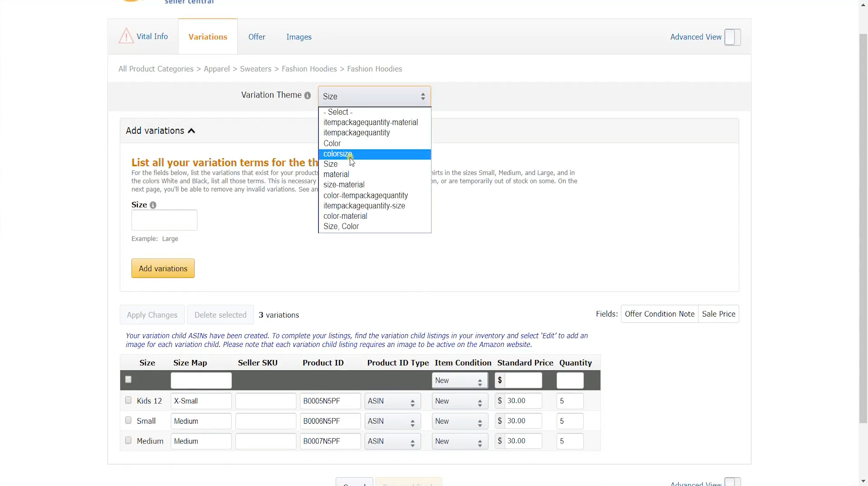Open Product ID Type dropdown for Kids 12

tap(392, 401)
